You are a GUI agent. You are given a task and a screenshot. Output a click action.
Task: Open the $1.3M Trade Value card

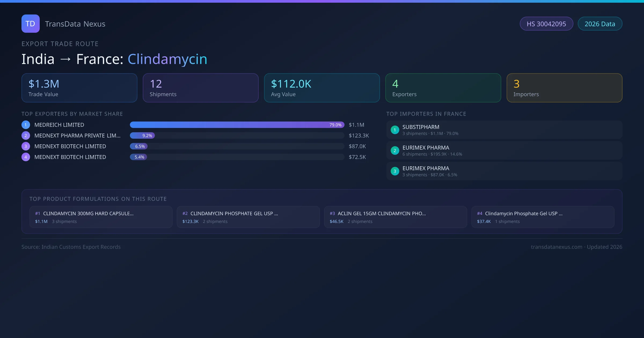tap(79, 88)
